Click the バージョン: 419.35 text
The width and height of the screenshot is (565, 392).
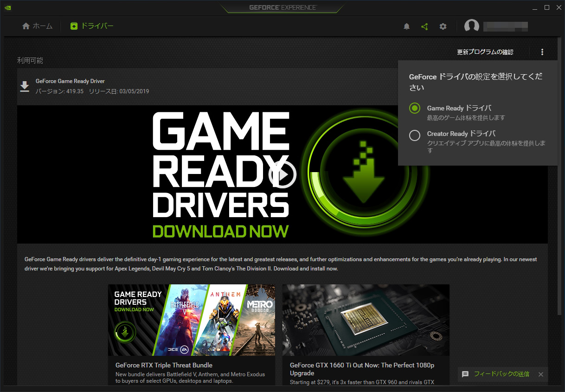point(59,91)
